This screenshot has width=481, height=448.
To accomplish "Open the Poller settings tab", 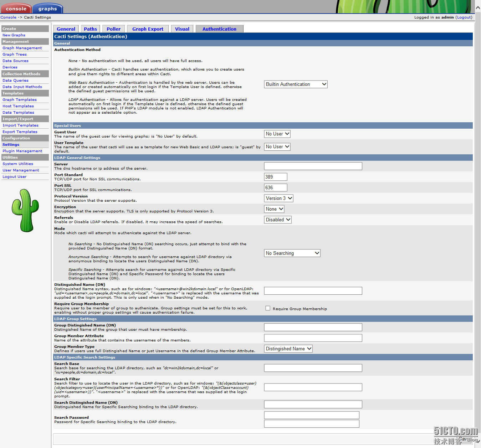I will pos(113,29).
